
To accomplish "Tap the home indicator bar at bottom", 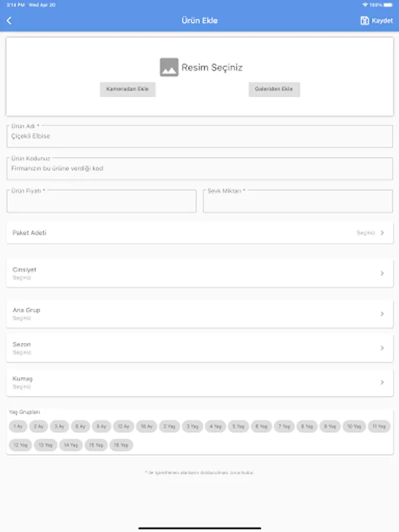I will [200, 528].
